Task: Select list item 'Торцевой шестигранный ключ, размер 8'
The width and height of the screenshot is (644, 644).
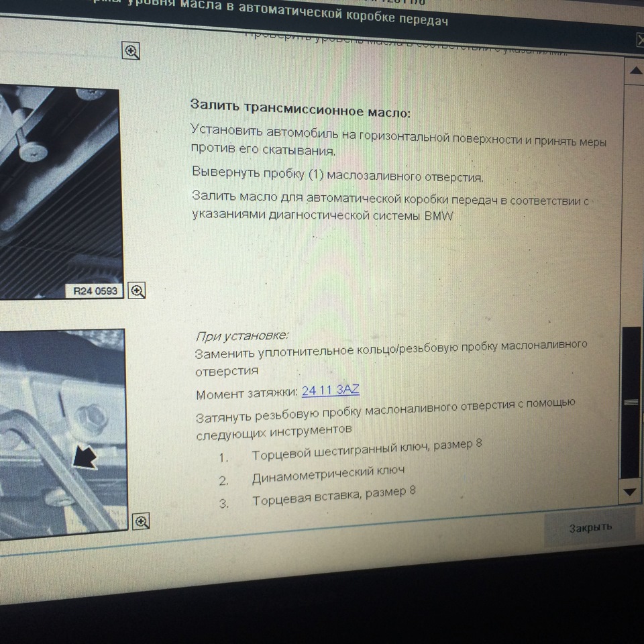Action: point(367,449)
